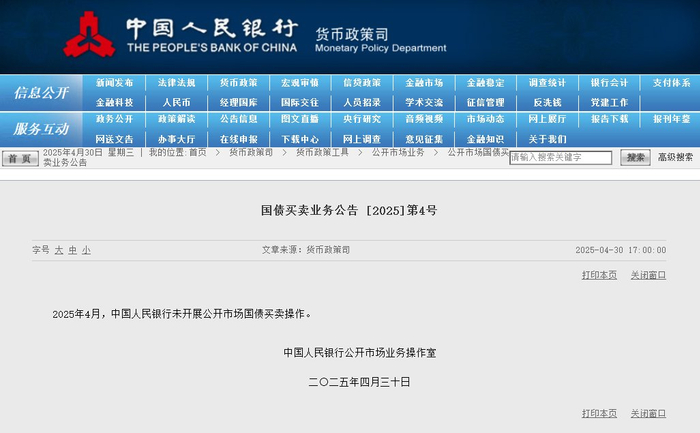
Task: Open the 反洗钱 navigation item
Action: point(547,102)
